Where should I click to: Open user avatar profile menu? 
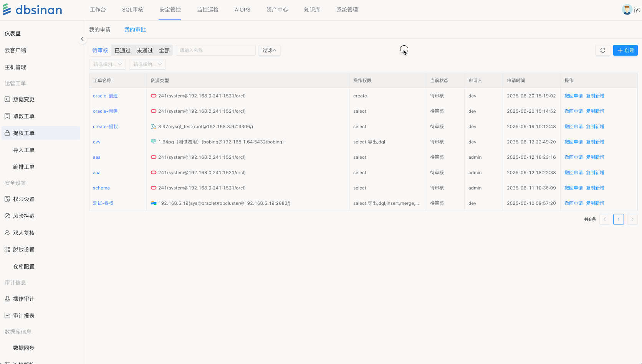pyautogui.click(x=627, y=10)
